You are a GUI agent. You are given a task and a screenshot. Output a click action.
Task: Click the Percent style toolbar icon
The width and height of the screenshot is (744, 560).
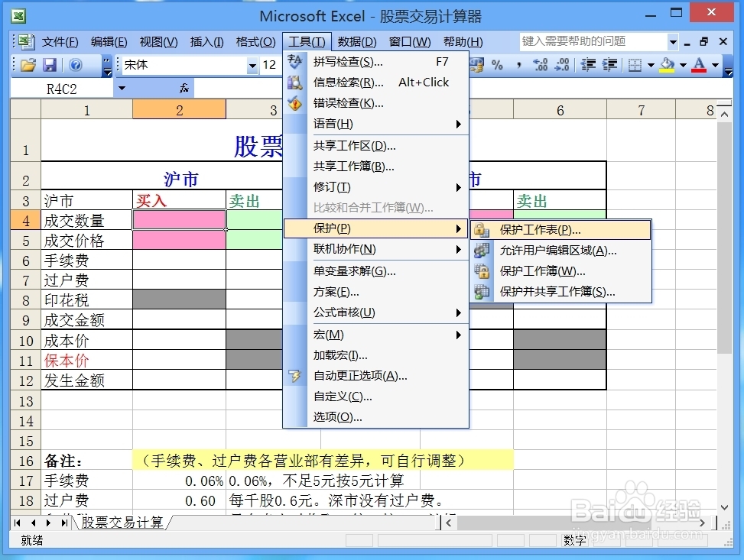click(x=497, y=65)
